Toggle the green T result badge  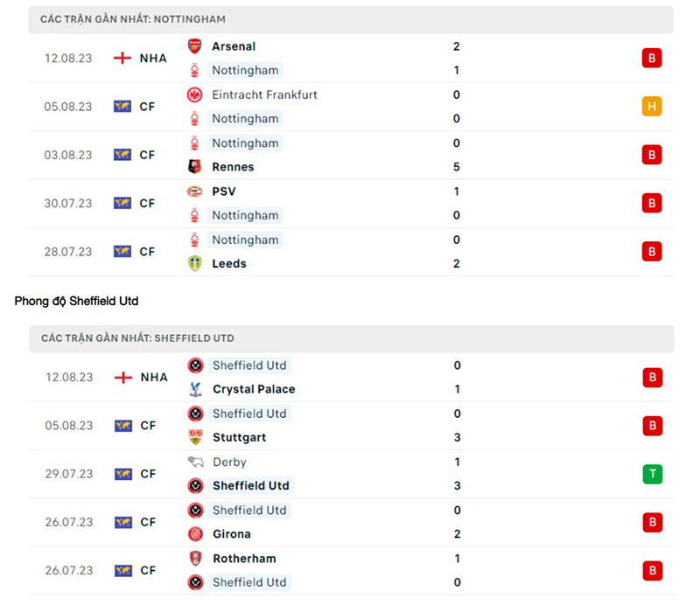[x=652, y=474]
